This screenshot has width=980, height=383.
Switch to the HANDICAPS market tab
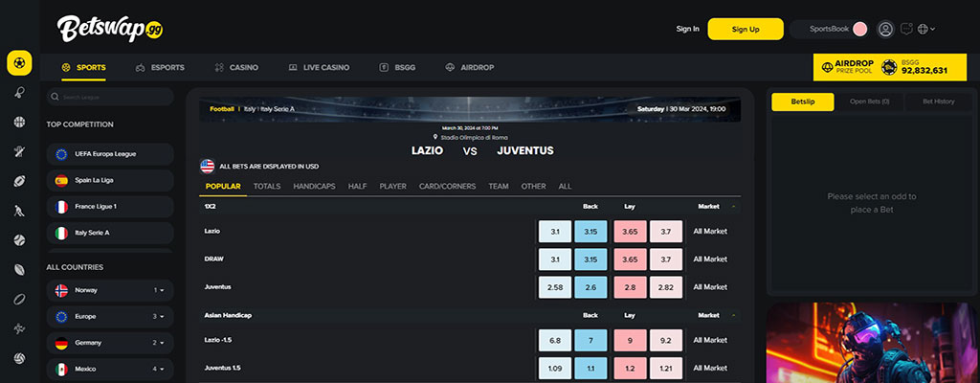(314, 187)
